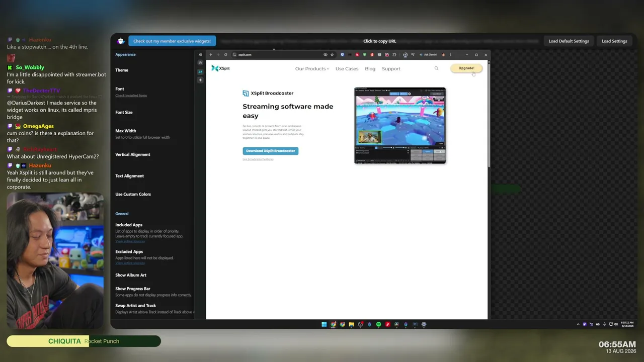This screenshot has height=362, width=644.
Task: Open the browser extensions puzzle icon
Action: click(x=394, y=55)
